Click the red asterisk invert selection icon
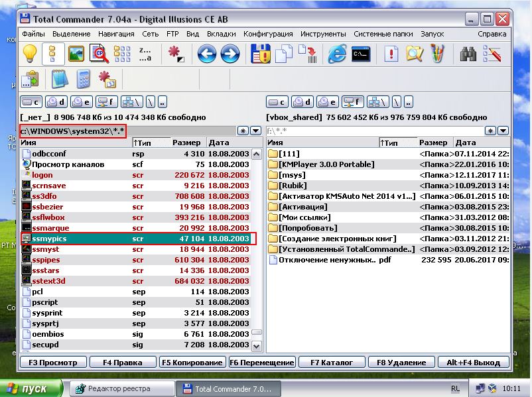 coord(176,54)
